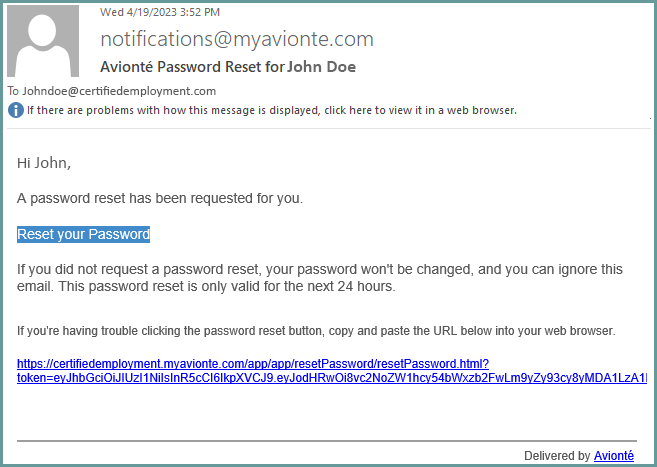Click the Hi John greeting text

point(44,163)
